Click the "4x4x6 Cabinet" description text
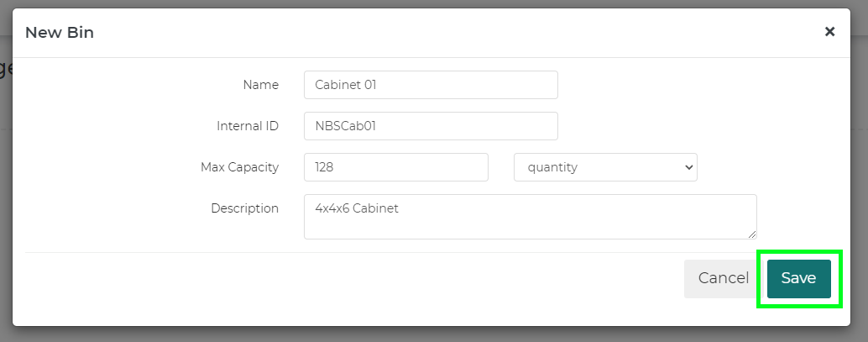Image resolution: width=868 pixels, height=342 pixels. 356,208
